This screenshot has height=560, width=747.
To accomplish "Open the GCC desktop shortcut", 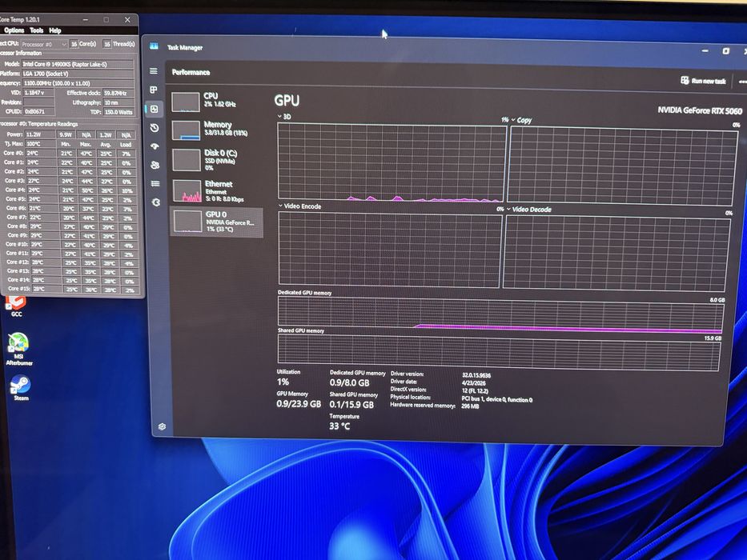I will coord(16,306).
